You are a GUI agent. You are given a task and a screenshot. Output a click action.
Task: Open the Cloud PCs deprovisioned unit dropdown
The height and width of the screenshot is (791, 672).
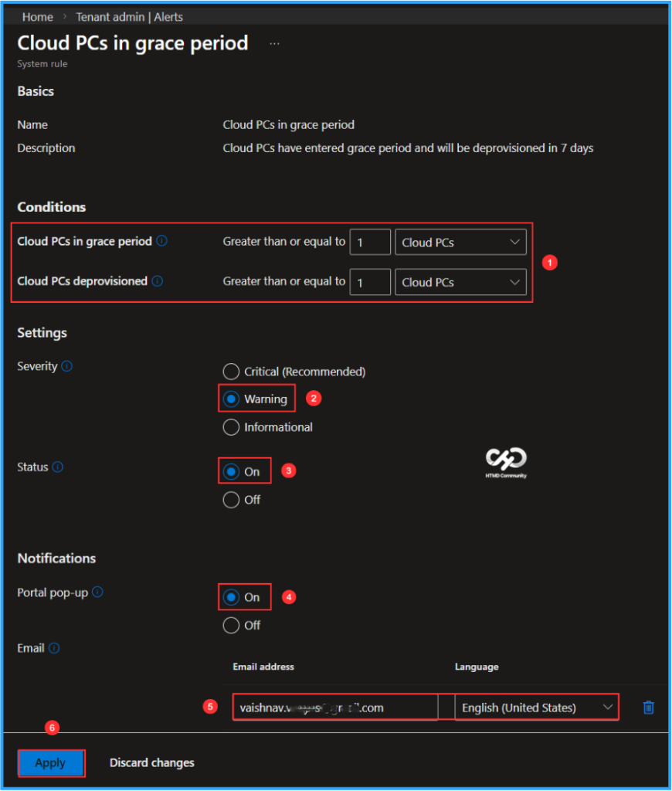[460, 282]
